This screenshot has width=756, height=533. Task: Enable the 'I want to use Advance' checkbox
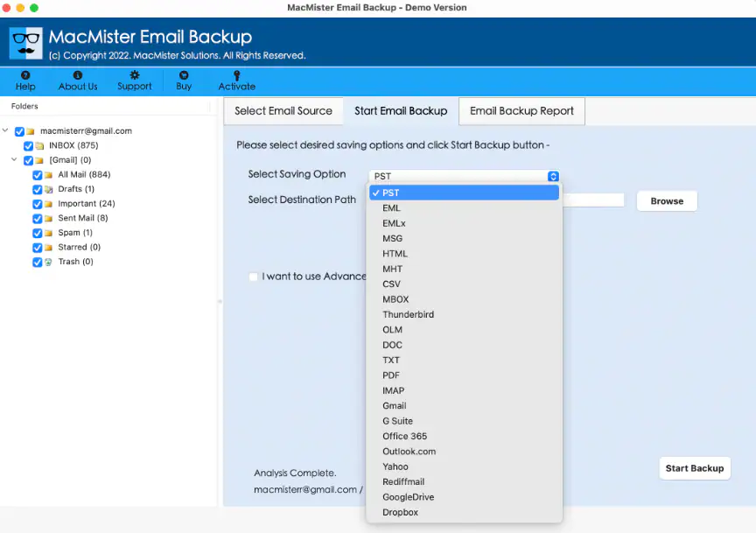[253, 277]
